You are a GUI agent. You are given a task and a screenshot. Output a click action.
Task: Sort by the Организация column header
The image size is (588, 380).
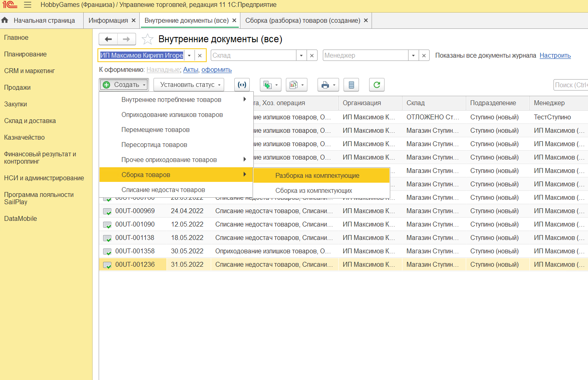coord(370,103)
